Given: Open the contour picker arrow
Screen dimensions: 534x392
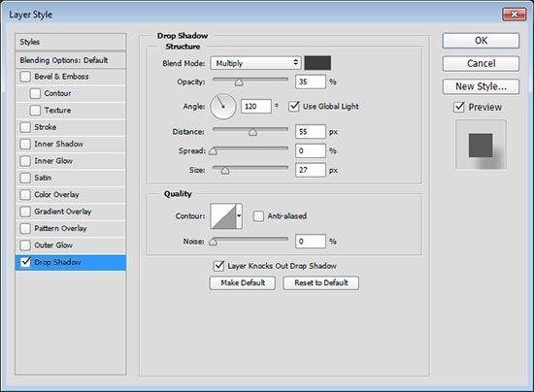Looking at the screenshot, I should (239, 216).
